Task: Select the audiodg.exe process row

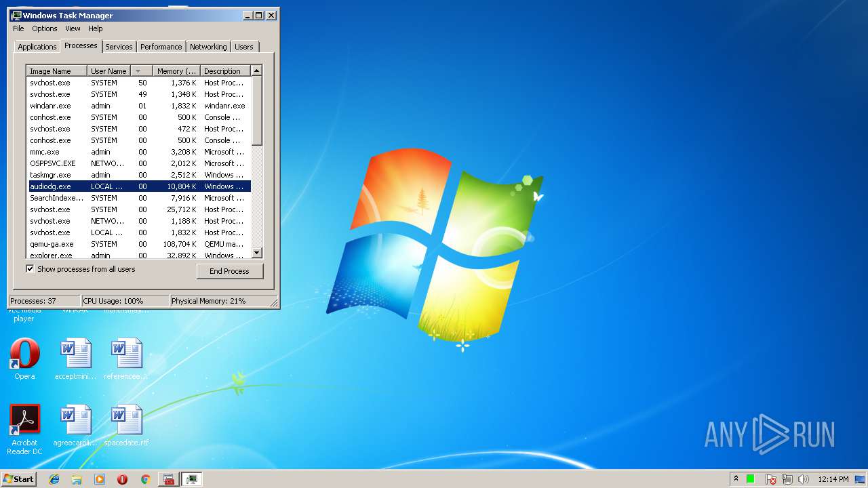Action: pos(139,186)
